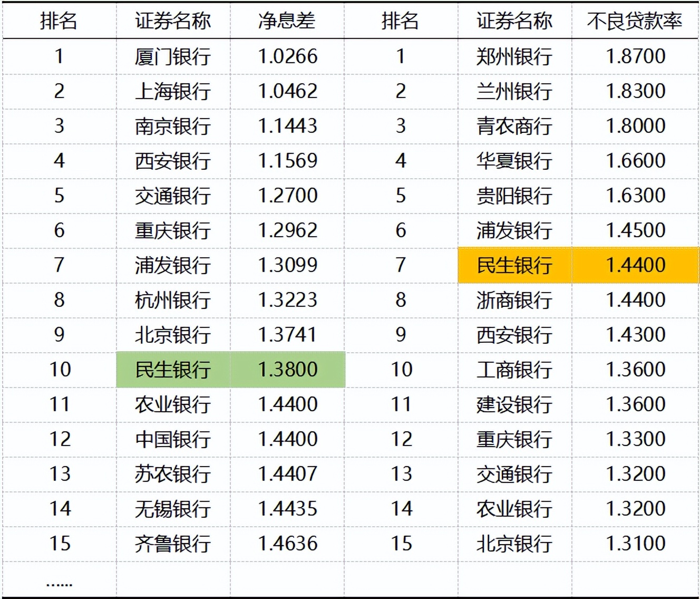Click the value 1.4500

click(636, 230)
